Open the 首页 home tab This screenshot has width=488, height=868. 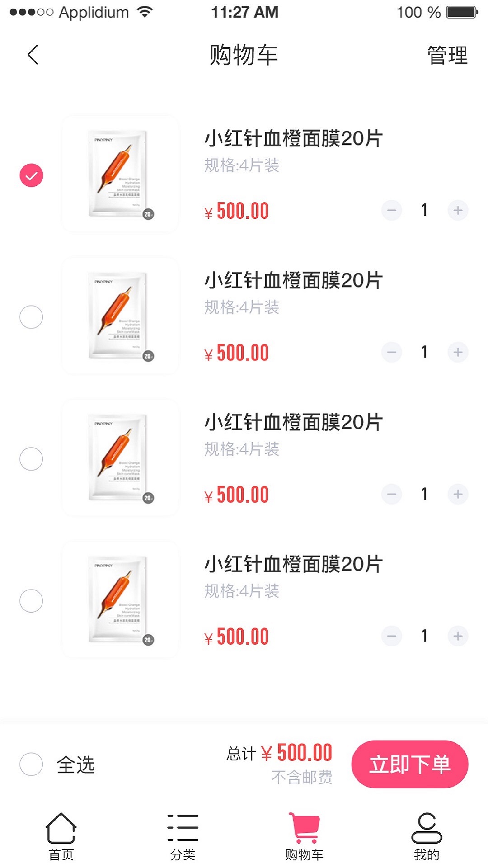pos(61,835)
